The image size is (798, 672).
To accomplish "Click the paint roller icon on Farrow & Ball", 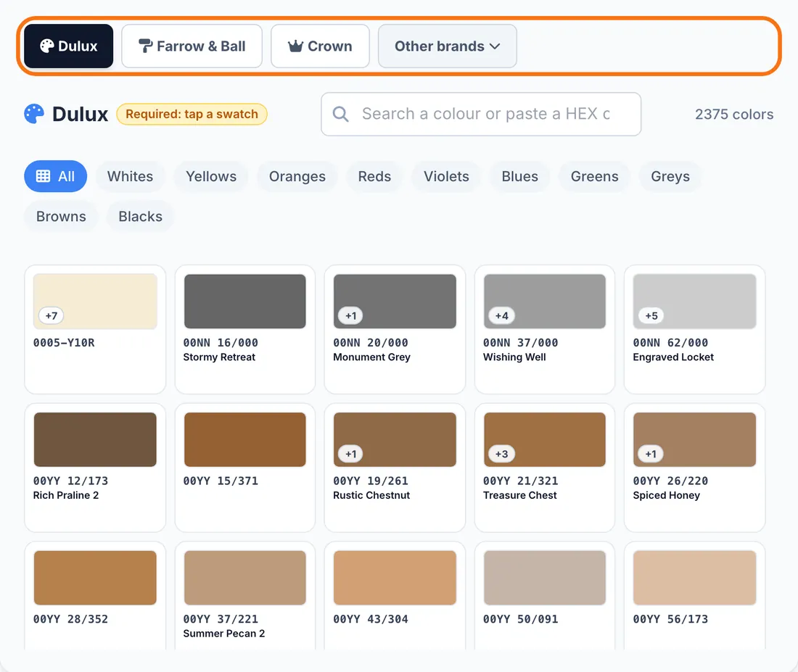I will [x=146, y=46].
